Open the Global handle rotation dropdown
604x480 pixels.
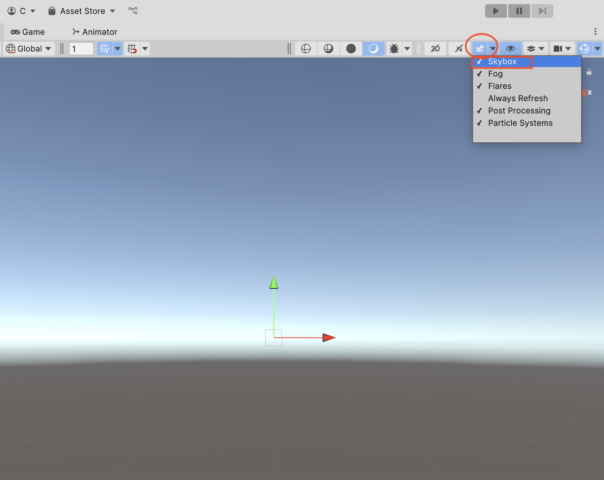pyautogui.click(x=29, y=49)
